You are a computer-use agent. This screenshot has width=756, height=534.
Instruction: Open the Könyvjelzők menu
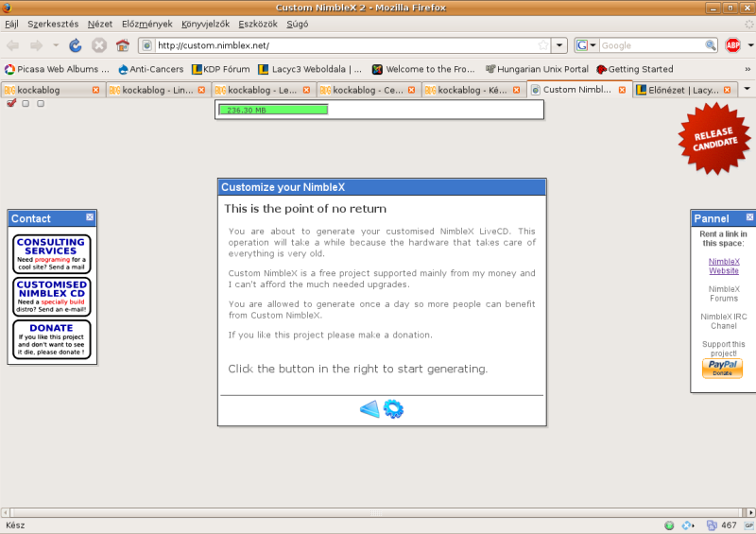click(205, 25)
